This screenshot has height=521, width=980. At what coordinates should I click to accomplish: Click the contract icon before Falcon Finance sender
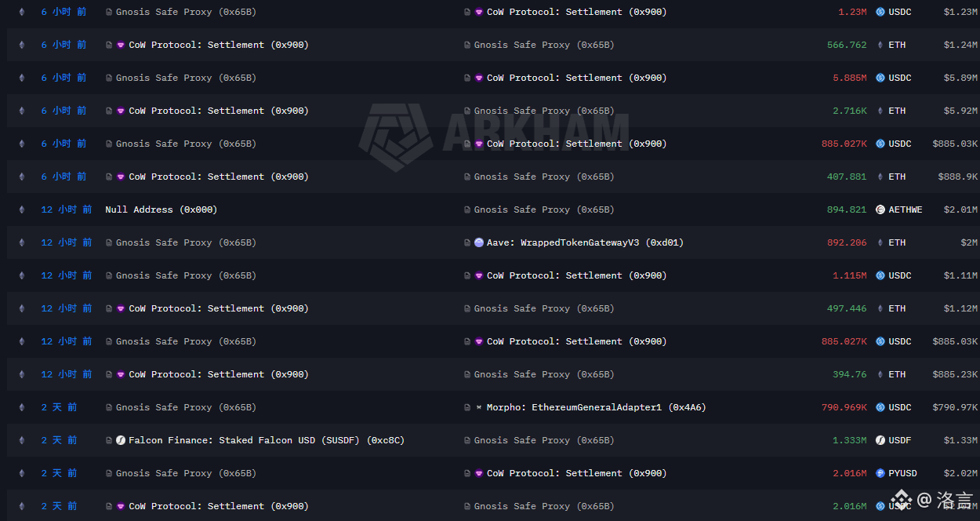(x=109, y=440)
